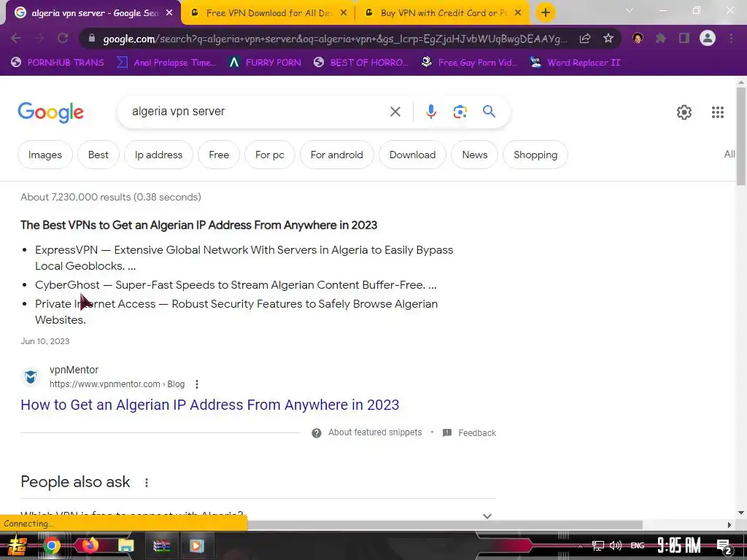Start voice search with the microphone icon
747x560 pixels.
coord(430,112)
